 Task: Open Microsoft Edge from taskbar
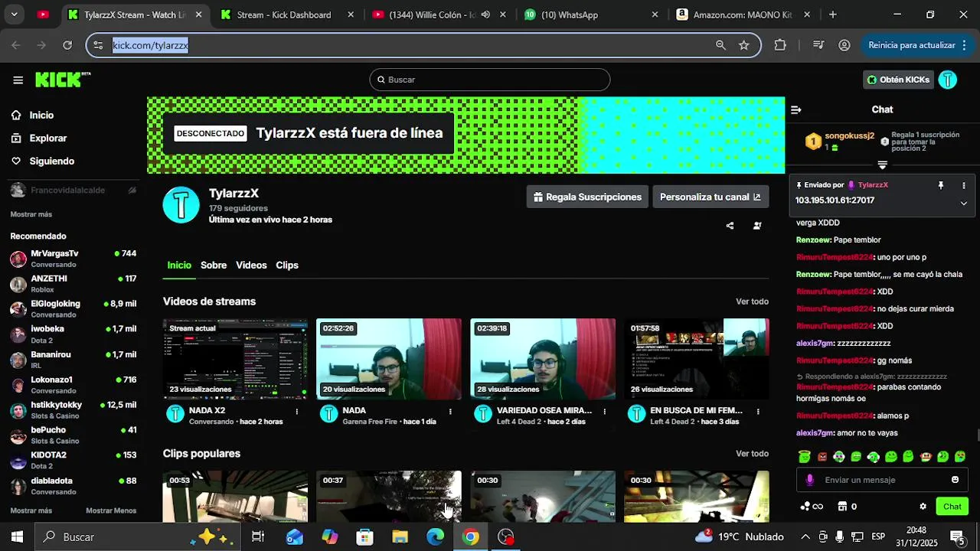[x=435, y=536]
